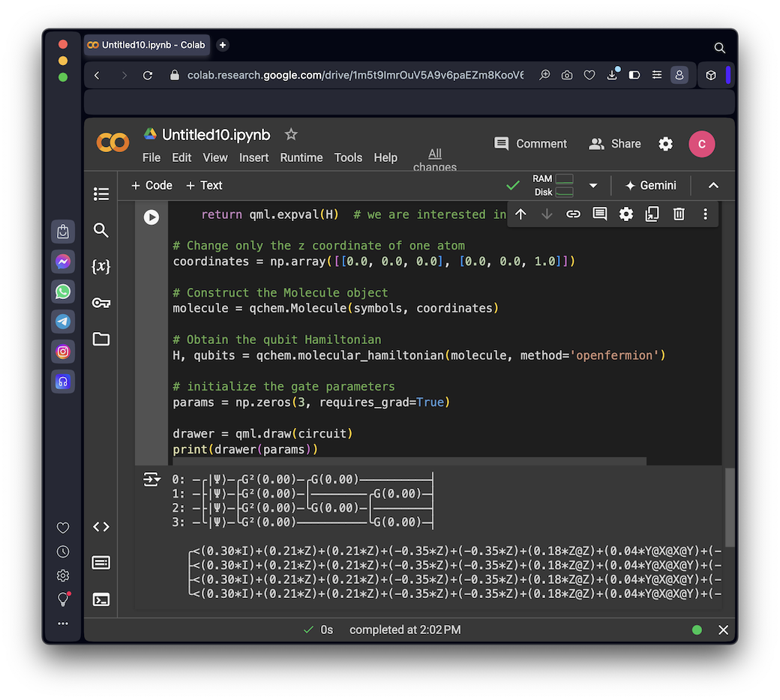
Task: Open the table of contents panel
Action: (101, 194)
